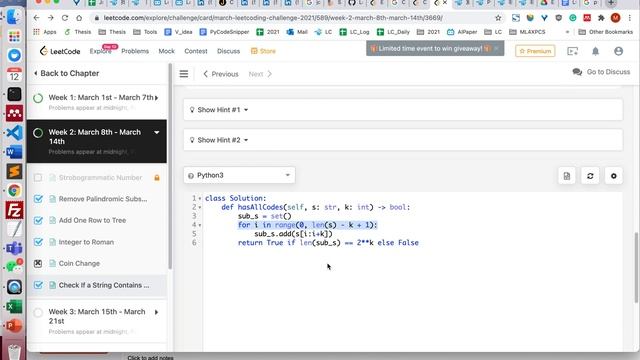Open Integer to Roman problem
This screenshot has height=360, width=640.
pos(86,242)
